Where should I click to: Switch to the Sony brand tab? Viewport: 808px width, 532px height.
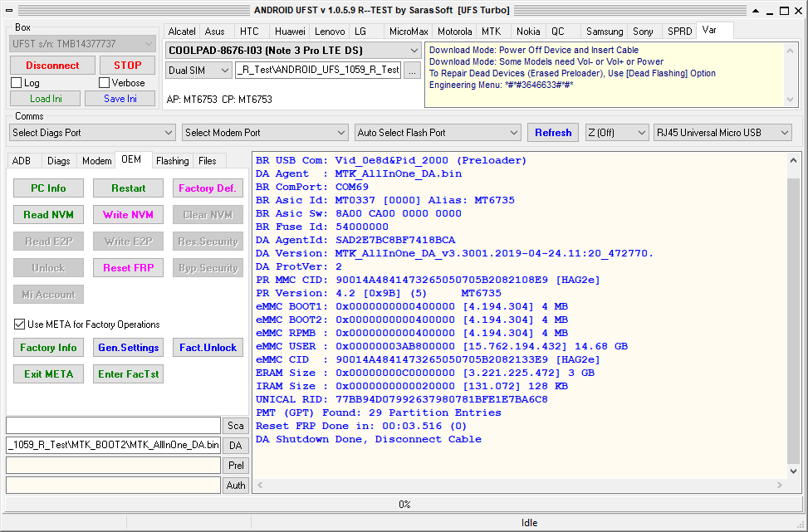(643, 32)
